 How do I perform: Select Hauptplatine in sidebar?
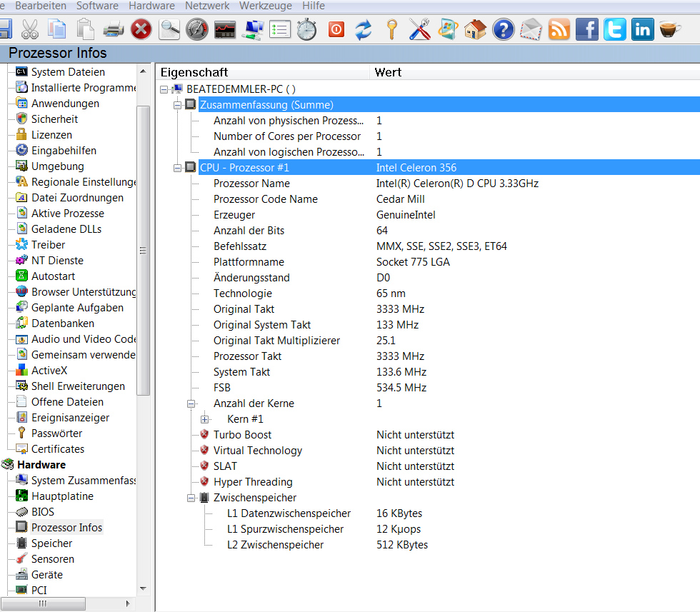[x=62, y=496]
